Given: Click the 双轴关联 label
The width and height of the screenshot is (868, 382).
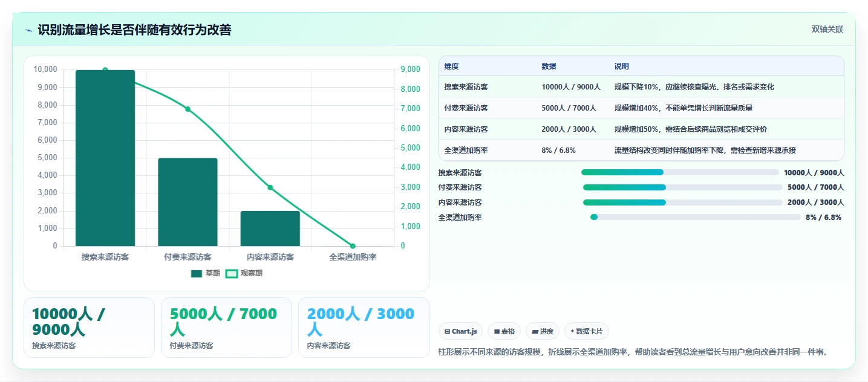Looking at the screenshot, I should pos(827,30).
